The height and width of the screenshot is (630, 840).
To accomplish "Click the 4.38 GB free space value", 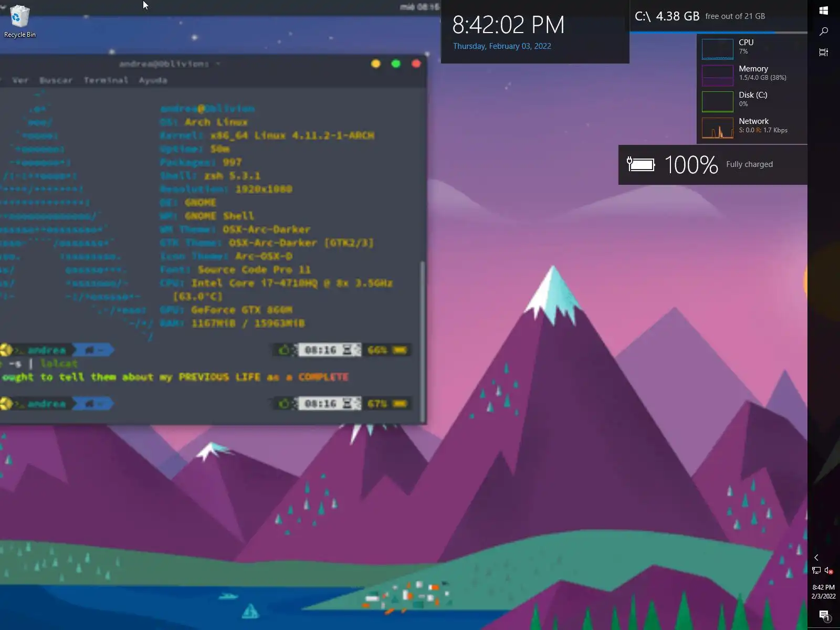I will 678,16.
